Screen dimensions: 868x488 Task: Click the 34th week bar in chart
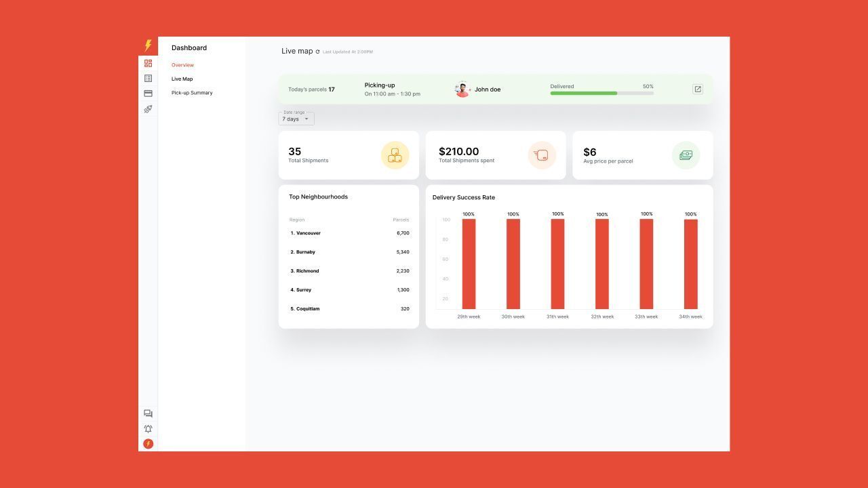(x=690, y=264)
